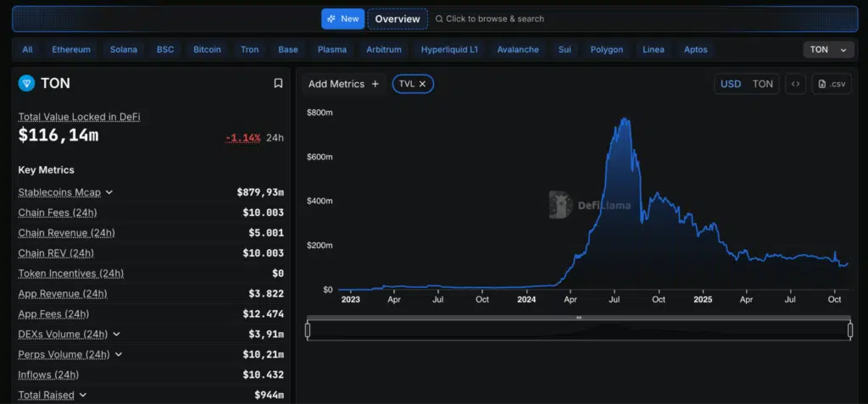
Task: Click the -1.14% 24h change value
Action: tap(242, 138)
